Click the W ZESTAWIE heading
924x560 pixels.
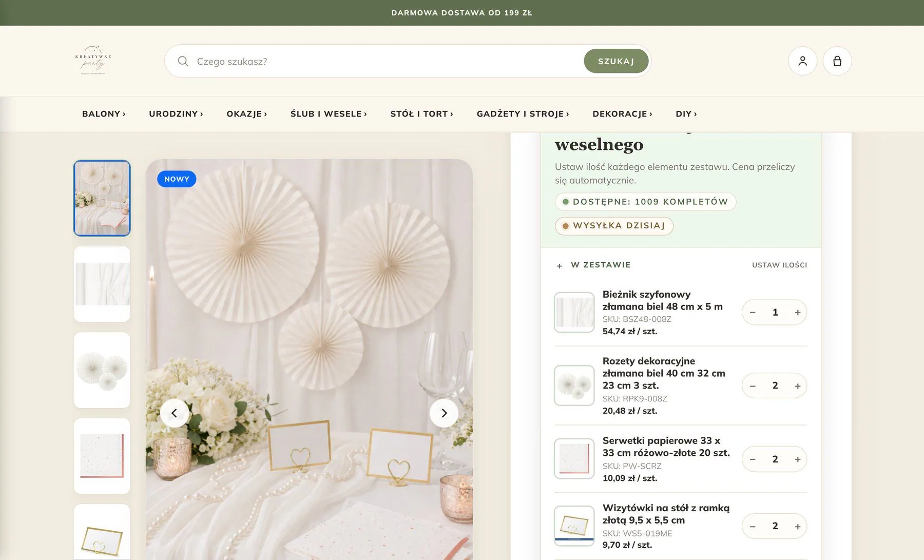[x=601, y=265]
